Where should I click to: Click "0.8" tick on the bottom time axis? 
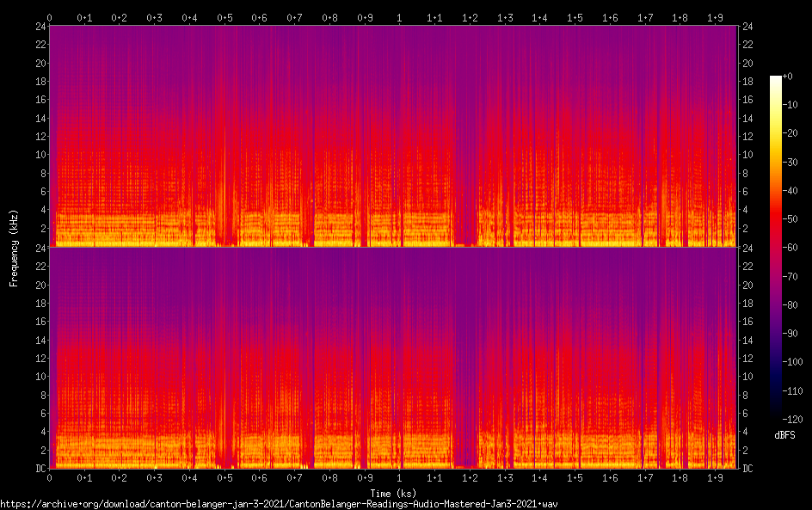(x=330, y=478)
